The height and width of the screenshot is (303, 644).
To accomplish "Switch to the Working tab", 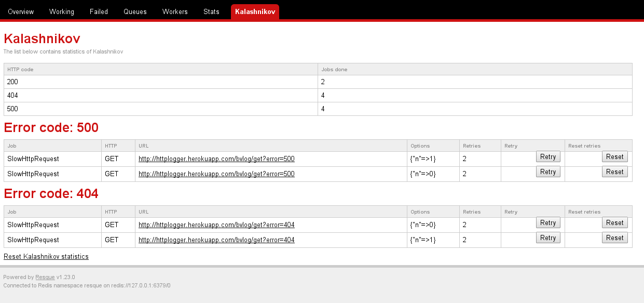I will pos(62,11).
